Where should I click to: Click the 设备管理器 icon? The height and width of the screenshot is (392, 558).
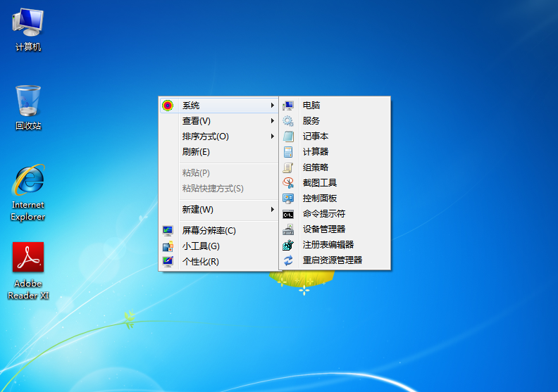click(288, 229)
